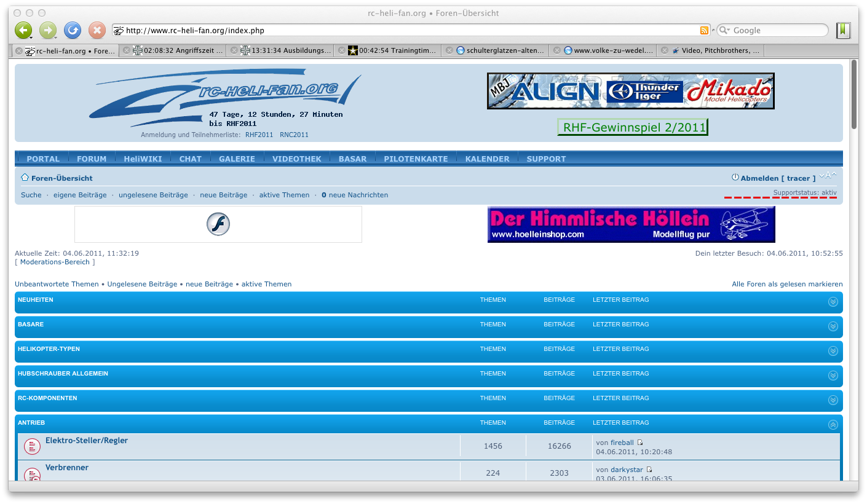Open user profile darkystar
Screen dimensions: 867x504
(x=627, y=470)
